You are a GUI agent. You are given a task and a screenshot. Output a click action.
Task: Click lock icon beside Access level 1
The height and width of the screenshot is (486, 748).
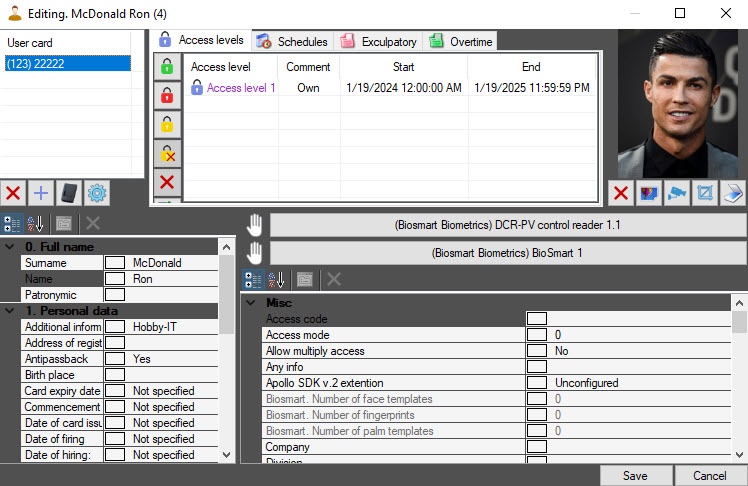click(x=197, y=87)
